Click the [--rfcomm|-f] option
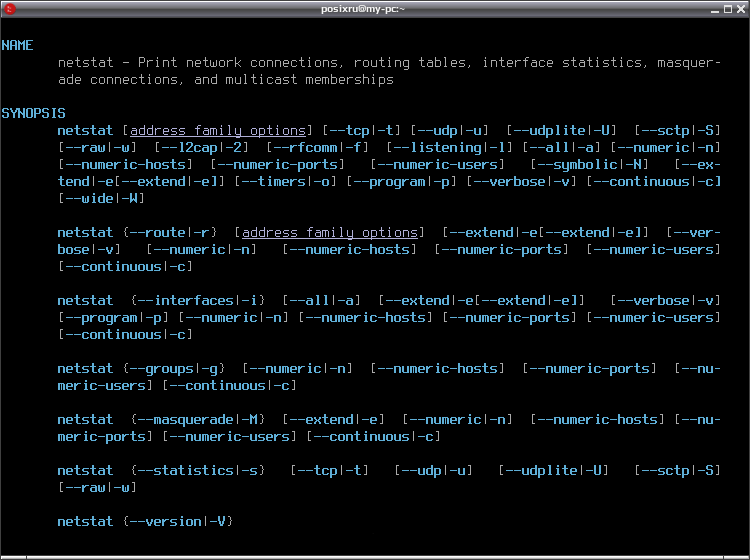 318,147
